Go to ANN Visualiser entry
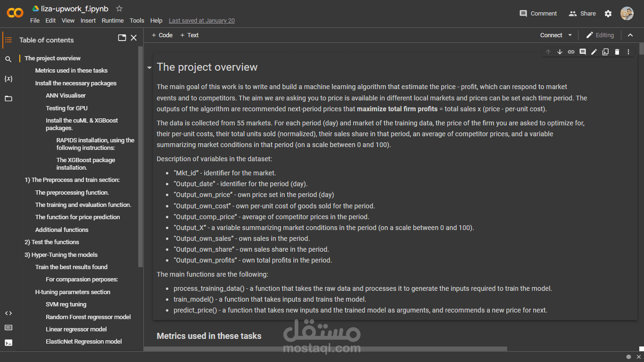This screenshot has width=644, height=362. pos(66,96)
